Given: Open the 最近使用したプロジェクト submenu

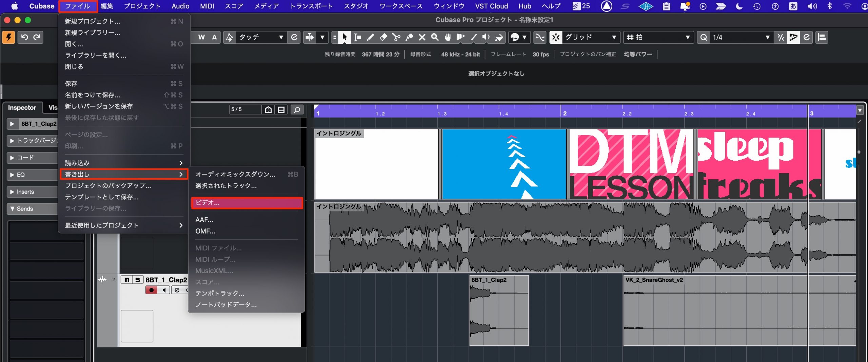Looking at the screenshot, I should [x=124, y=225].
